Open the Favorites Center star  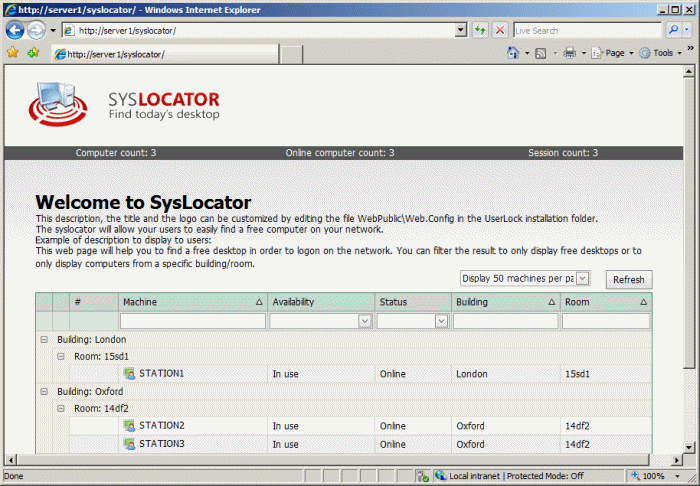[x=12, y=53]
